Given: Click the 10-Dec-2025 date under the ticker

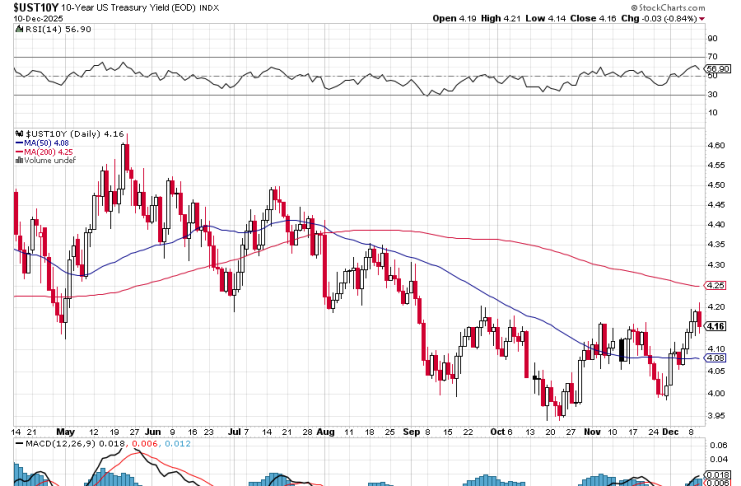Looking at the screenshot, I should 30,19.
